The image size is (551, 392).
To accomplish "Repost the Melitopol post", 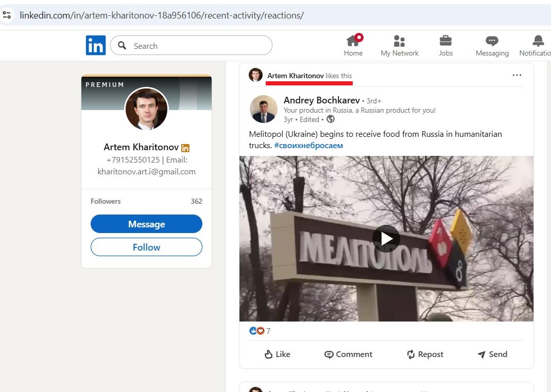I will pos(425,354).
